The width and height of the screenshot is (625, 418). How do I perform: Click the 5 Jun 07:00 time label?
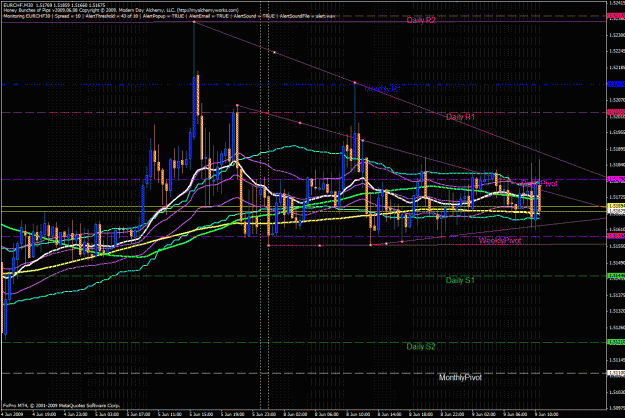pyautogui.click(x=139, y=414)
